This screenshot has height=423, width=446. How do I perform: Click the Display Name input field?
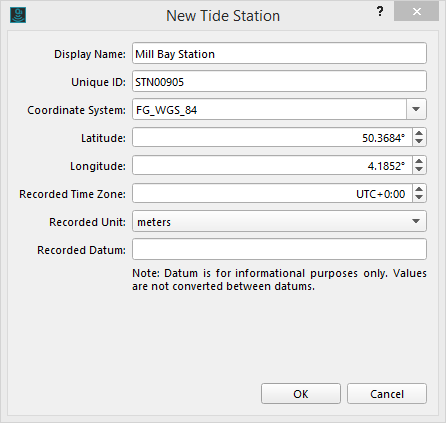click(279, 53)
